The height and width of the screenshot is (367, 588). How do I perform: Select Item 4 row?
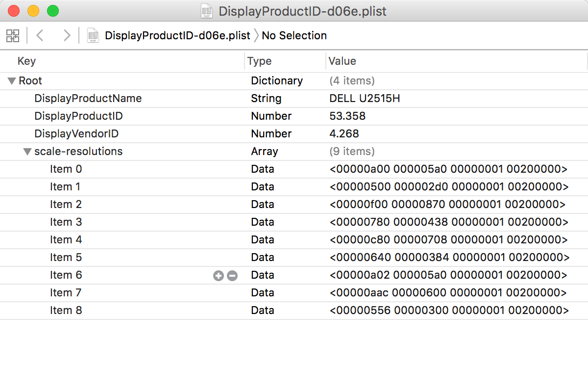tap(294, 240)
